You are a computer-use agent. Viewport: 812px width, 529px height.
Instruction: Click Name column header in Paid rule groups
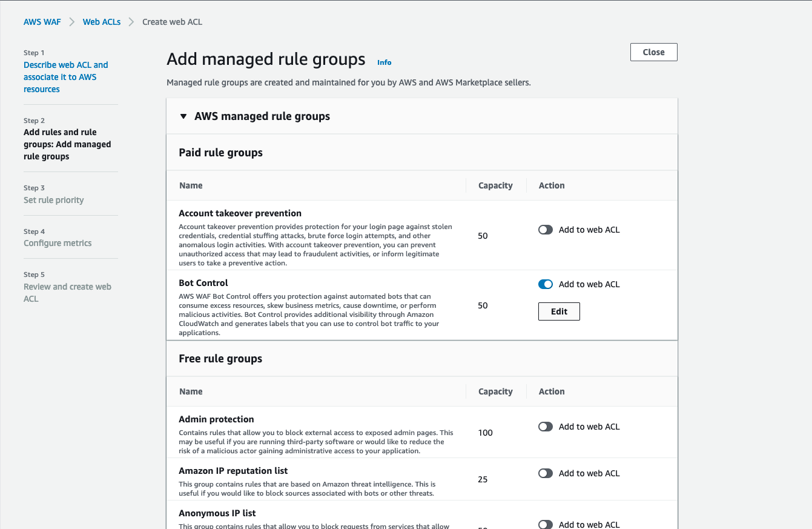point(191,185)
